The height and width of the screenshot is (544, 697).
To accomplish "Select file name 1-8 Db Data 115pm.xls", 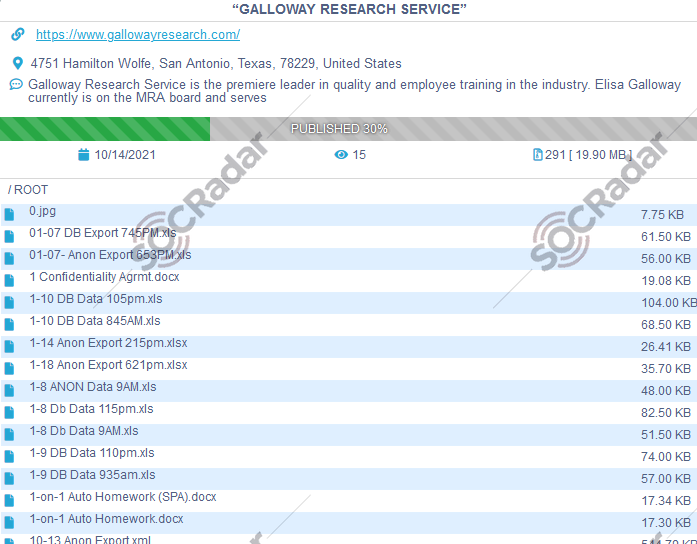I will click(x=91, y=409).
